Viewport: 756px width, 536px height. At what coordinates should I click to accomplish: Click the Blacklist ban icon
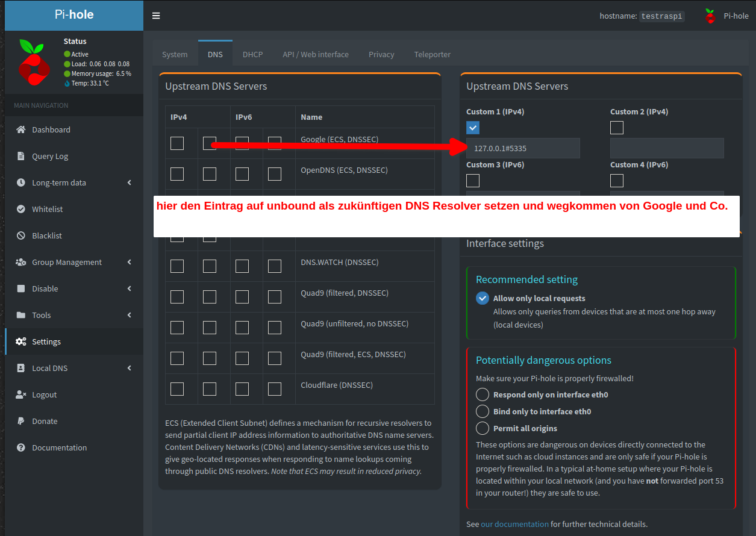click(x=21, y=235)
